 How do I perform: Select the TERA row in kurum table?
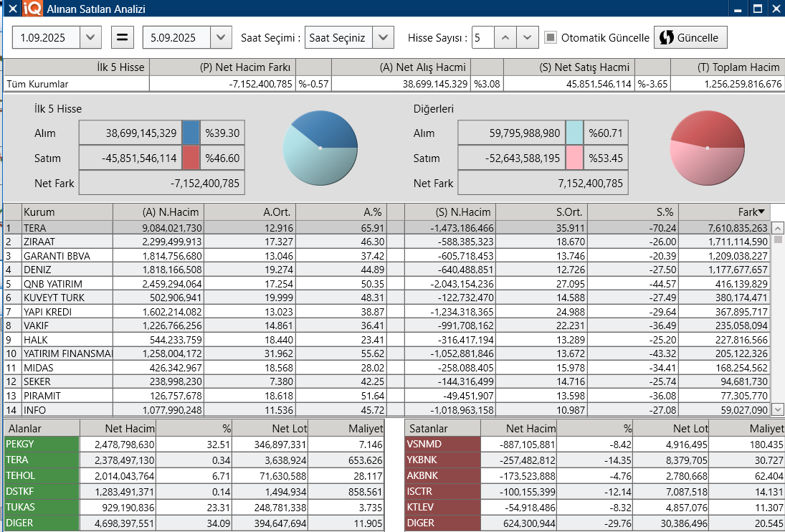point(388,228)
